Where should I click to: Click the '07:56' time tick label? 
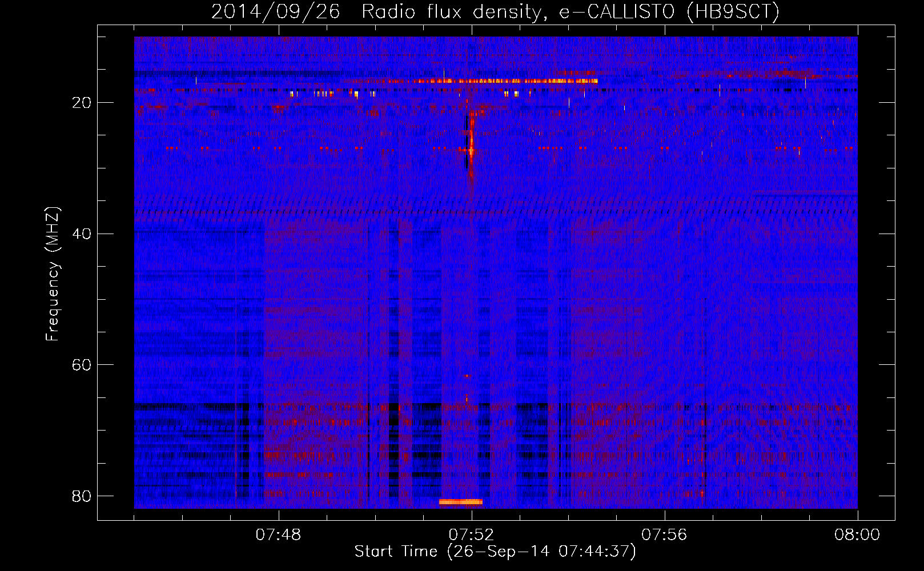664,535
